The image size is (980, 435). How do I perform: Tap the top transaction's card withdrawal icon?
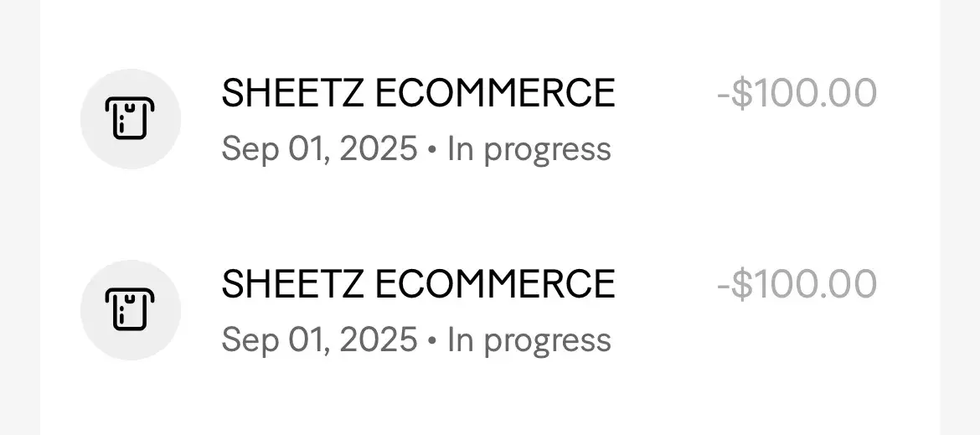click(x=130, y=119)
